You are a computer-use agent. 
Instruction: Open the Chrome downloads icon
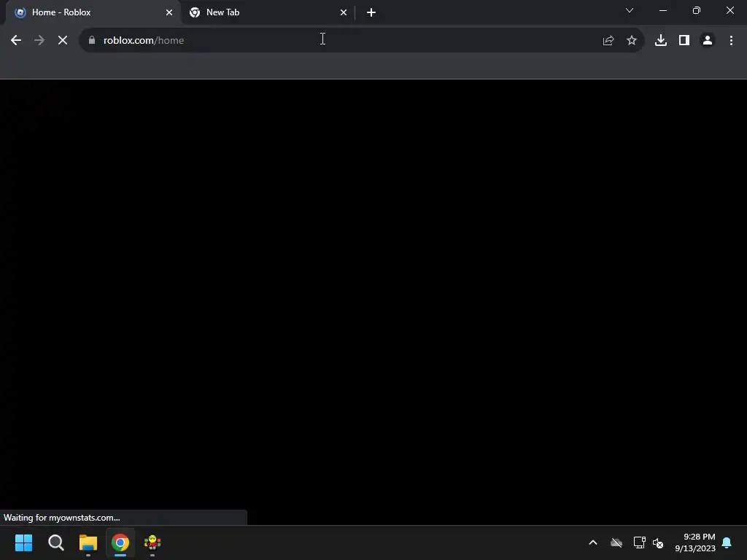661,41
